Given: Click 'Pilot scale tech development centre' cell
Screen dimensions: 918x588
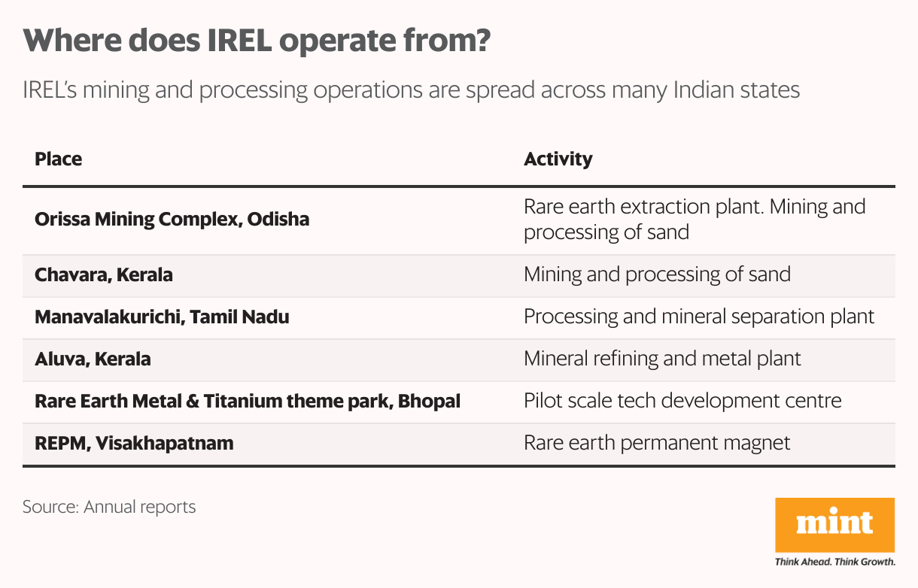Looking at the screenshot, I should coord(682,401).
